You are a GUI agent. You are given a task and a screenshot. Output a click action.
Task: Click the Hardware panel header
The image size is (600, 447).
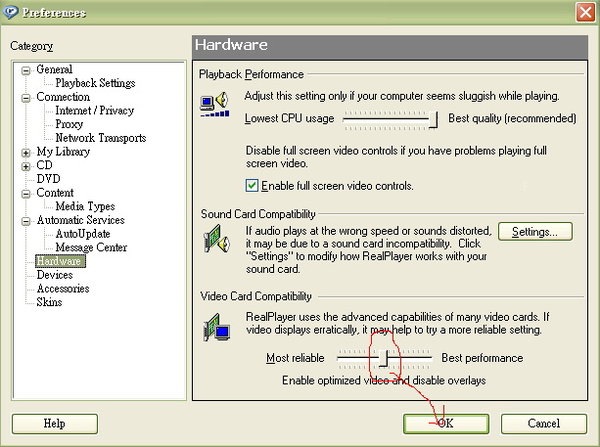click(390, 47)
